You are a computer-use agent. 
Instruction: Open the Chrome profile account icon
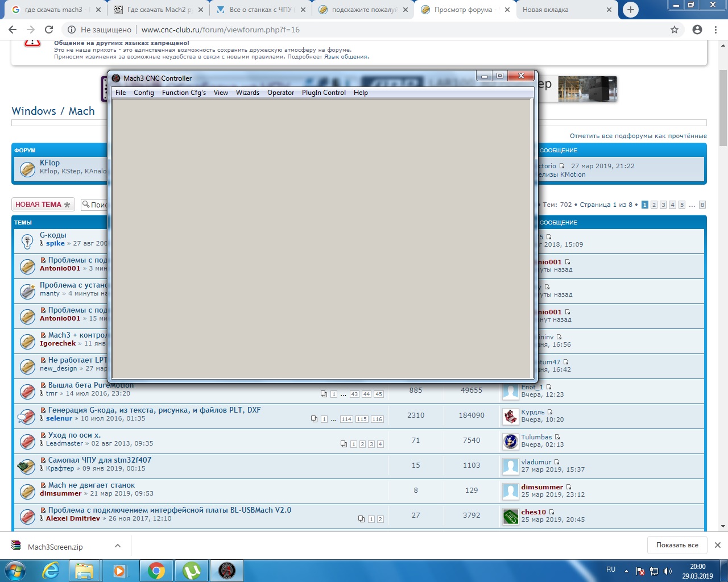[697, 30]
